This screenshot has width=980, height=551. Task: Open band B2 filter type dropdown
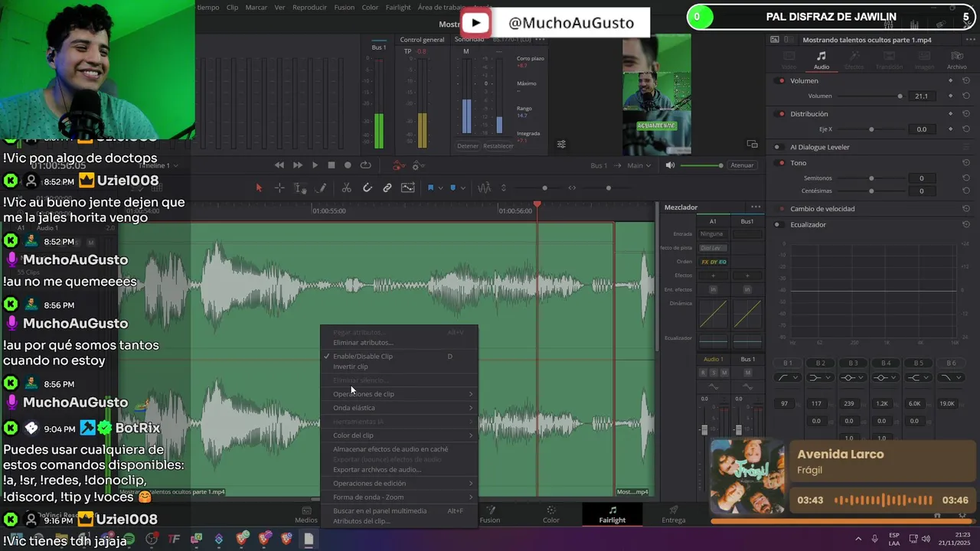point(820,377)
